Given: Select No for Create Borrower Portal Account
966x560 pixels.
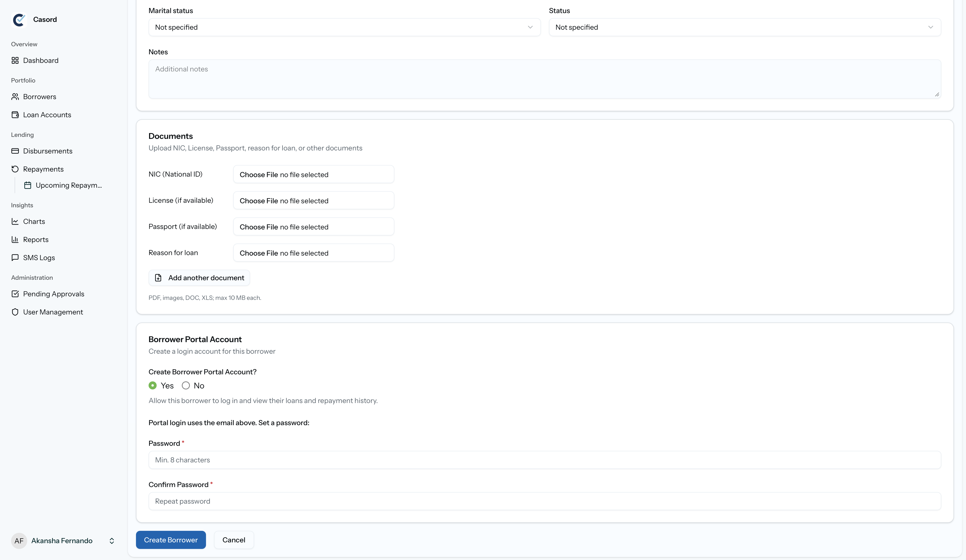Looking at the screenshot, I should pos(186,385).
